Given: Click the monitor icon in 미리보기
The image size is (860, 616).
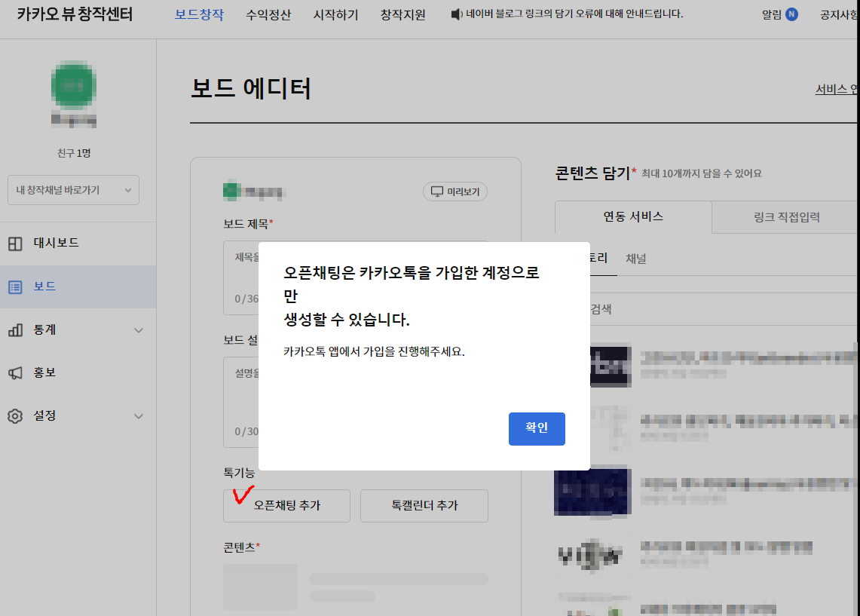Looking at the screenshot, I should point(437,192).
